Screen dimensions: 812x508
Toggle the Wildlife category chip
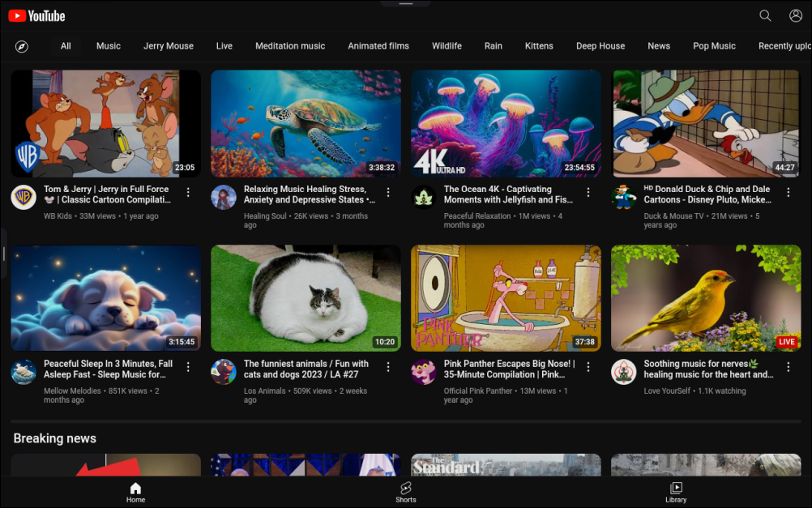[x=447, y=46]
